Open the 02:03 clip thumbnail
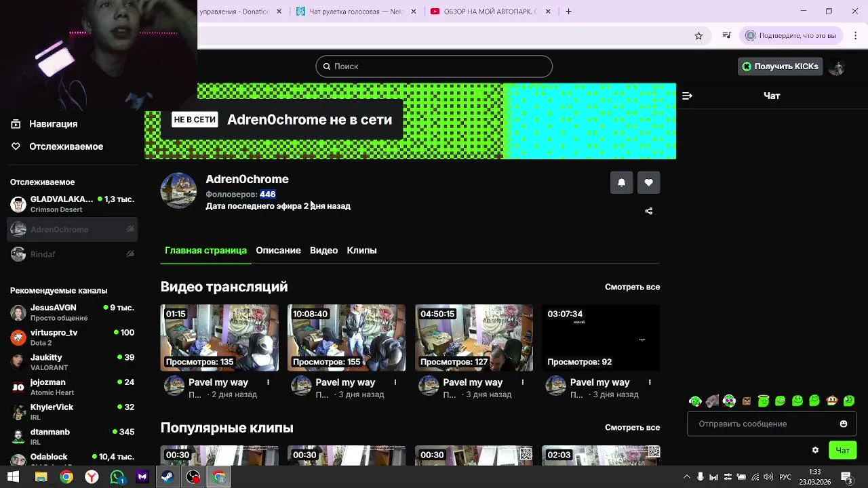This screenshot has height=488, width=868. pyautogui.click(x=601, y=455)
